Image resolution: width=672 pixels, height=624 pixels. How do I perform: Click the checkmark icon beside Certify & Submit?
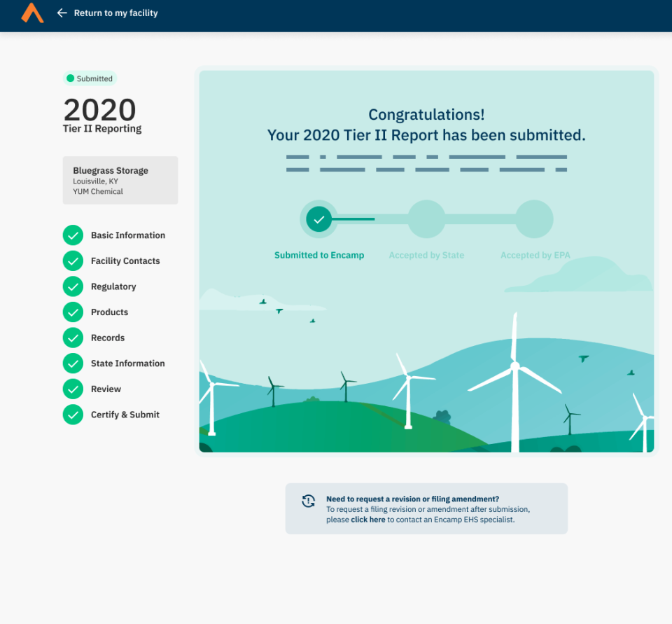click(x=73, y=414)
